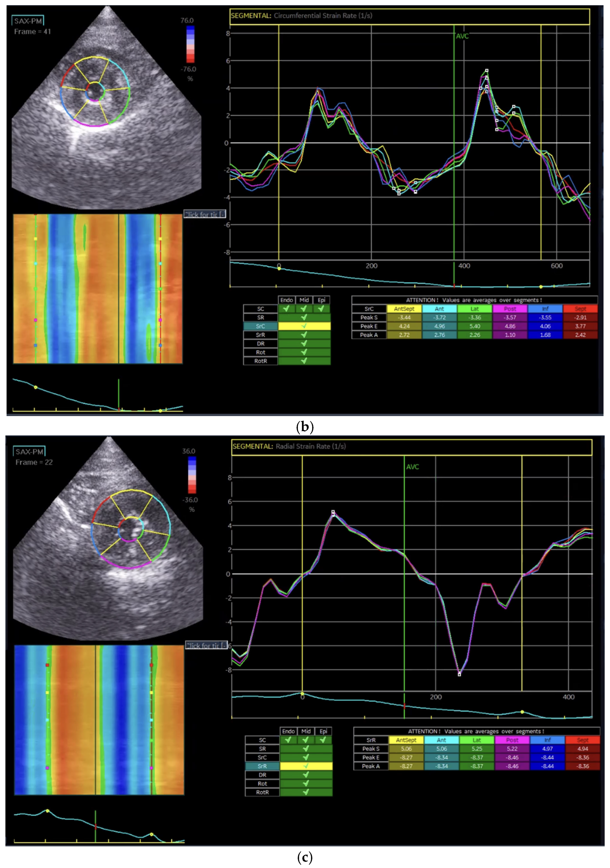Click the frame 22 echo image with segmented ring
The image size is (610, 868).
tap(108, 539)
